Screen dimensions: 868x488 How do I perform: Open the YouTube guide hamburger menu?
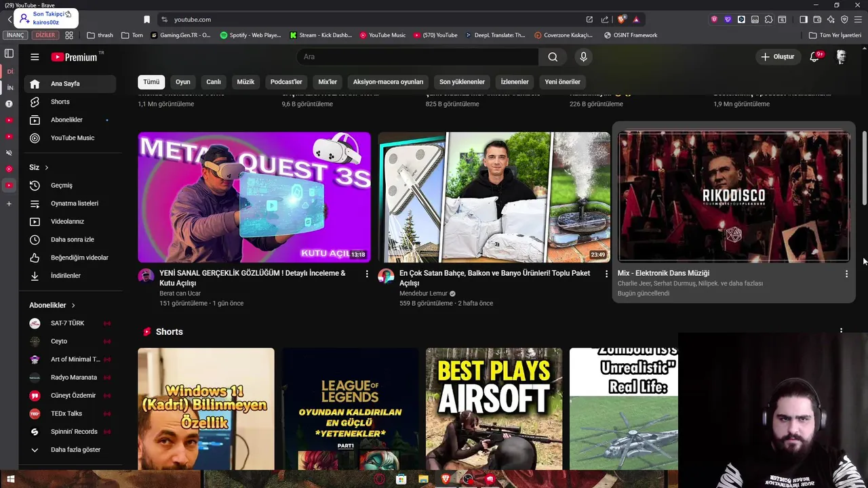[x=35, y=57]
